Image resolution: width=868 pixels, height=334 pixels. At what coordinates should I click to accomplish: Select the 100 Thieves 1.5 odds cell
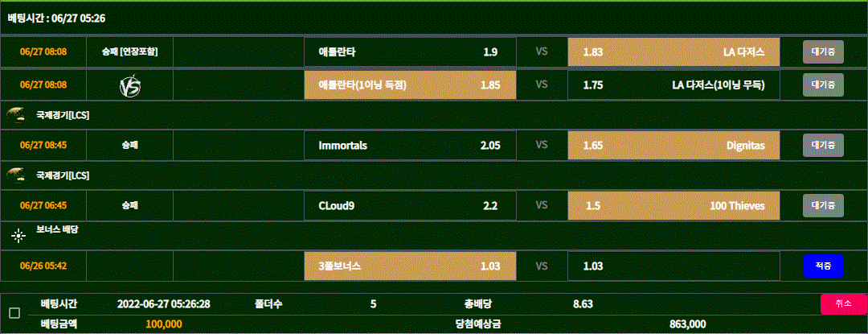(674, 206)
